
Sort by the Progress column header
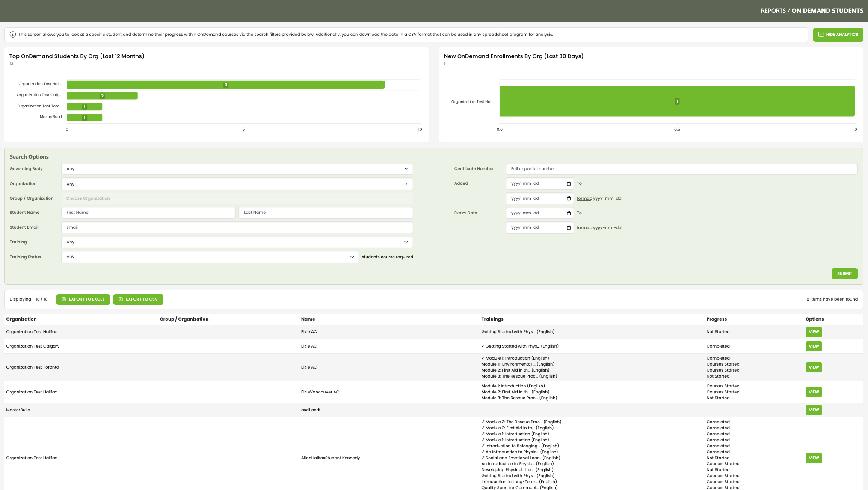pyautogui.click(x=716, y=319)
